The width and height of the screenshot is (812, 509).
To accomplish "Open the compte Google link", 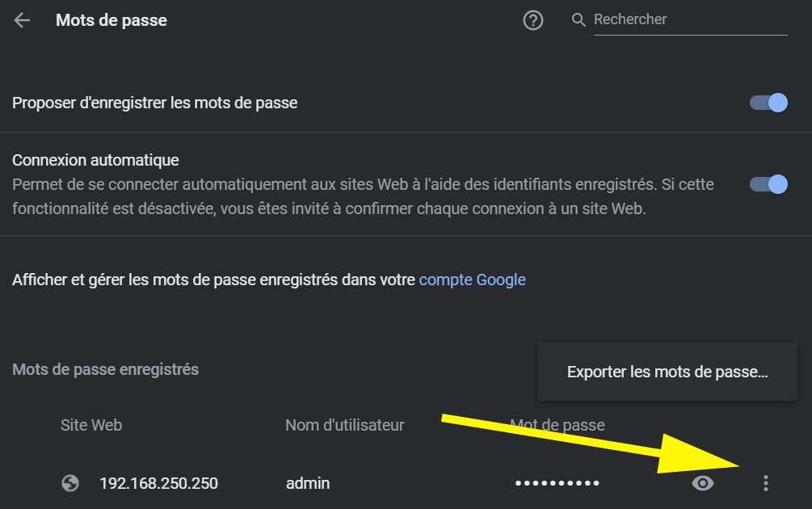I will 473,280.
